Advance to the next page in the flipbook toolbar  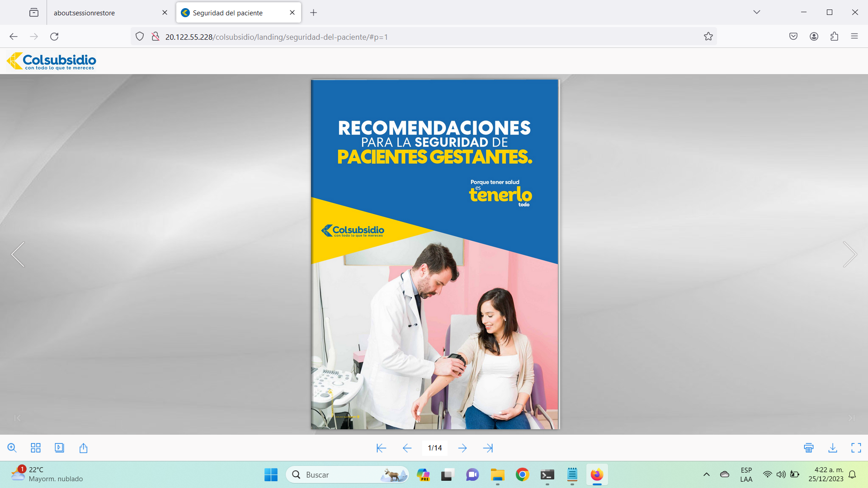coord(462,448)
